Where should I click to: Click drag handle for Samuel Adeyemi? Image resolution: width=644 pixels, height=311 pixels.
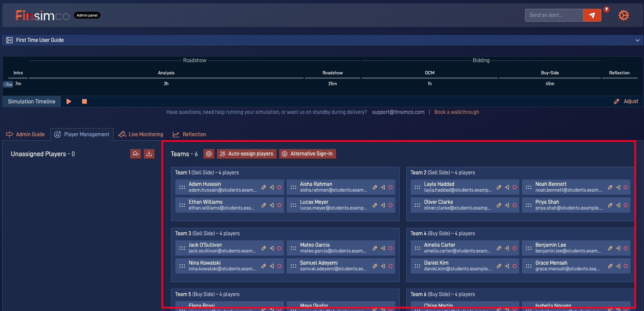(293, 266)
